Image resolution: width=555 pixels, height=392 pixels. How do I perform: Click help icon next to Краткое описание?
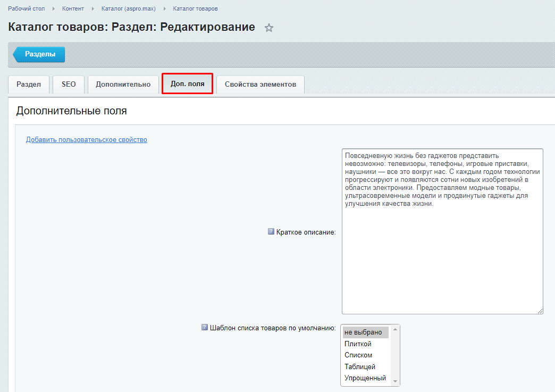pyautogui.click(x=271, y=231)
